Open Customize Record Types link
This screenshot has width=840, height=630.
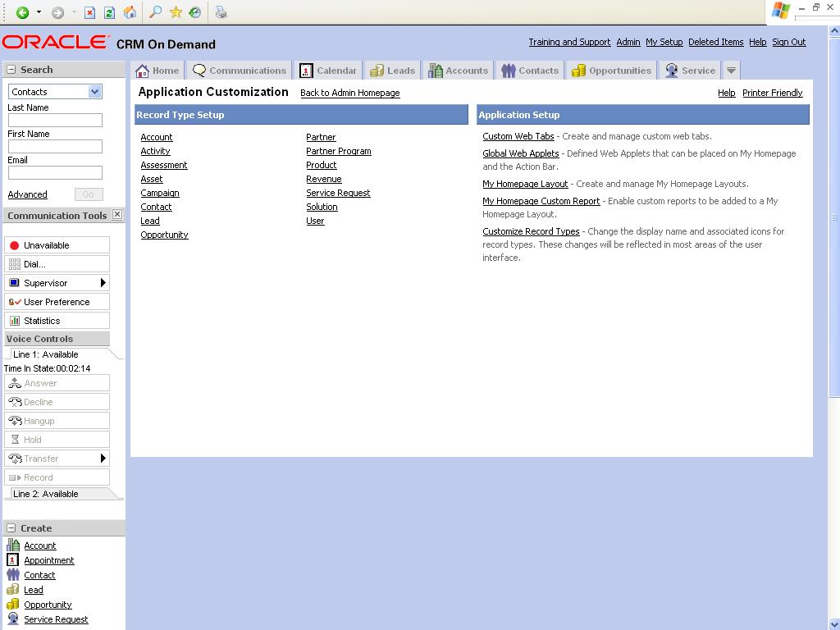click(531, 231)
